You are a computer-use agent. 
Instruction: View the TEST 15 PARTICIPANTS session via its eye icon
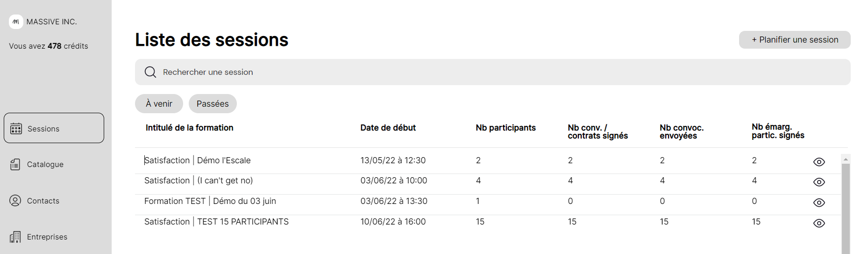819,223
